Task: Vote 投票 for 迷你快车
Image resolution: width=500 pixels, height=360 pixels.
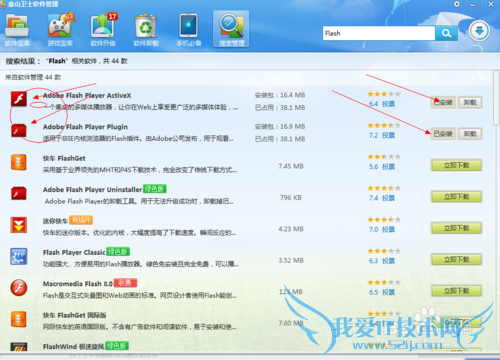Action: [388, 229]
